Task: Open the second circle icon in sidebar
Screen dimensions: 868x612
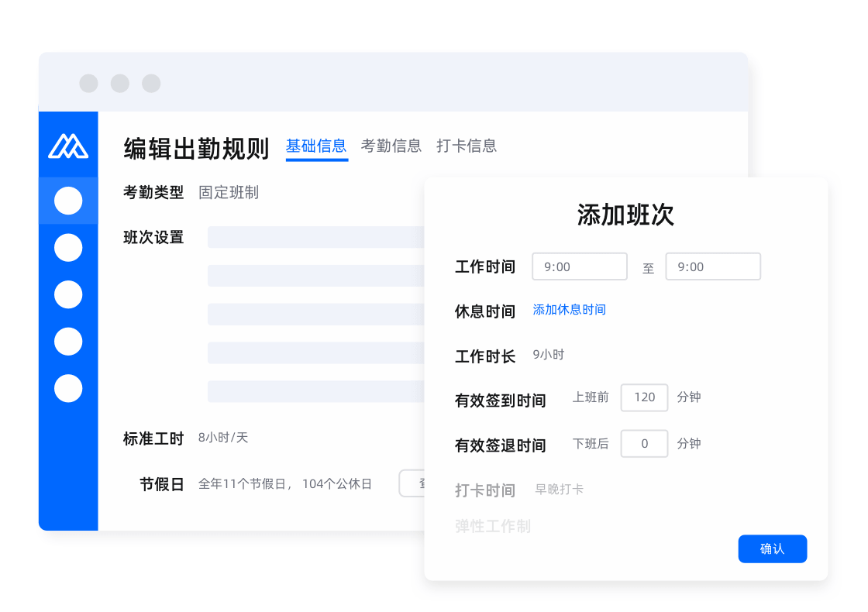Action: 68,248
